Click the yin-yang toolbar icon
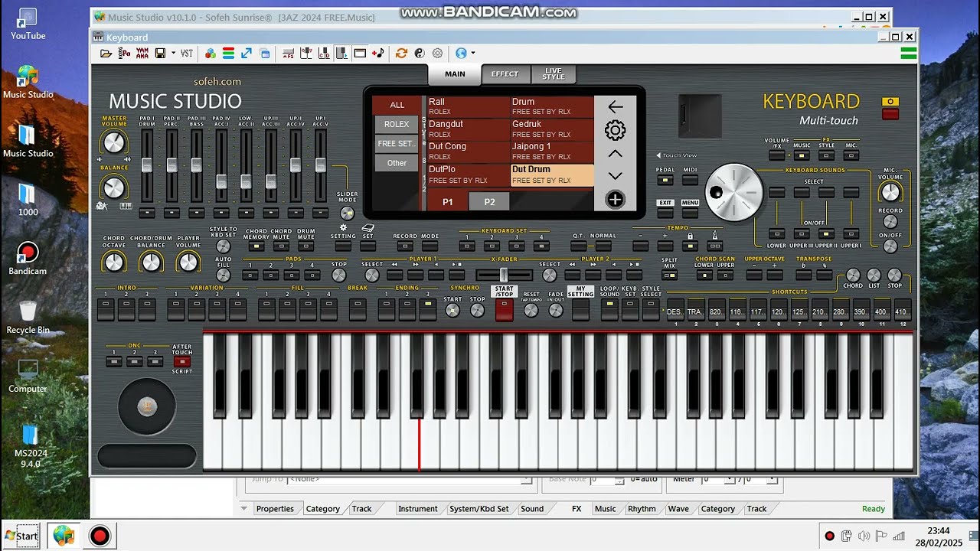Screen dimensions: 980x551 420,54
